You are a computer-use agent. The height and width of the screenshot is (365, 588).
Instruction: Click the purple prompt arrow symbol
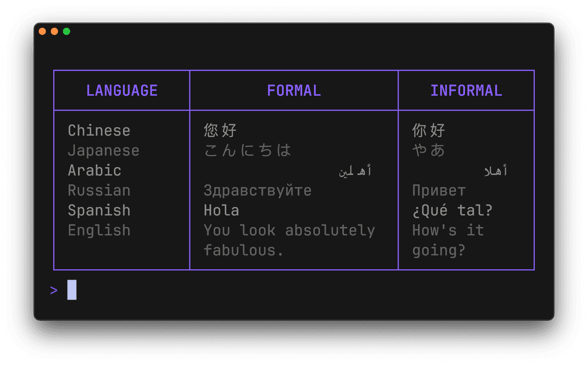[53, 290]
